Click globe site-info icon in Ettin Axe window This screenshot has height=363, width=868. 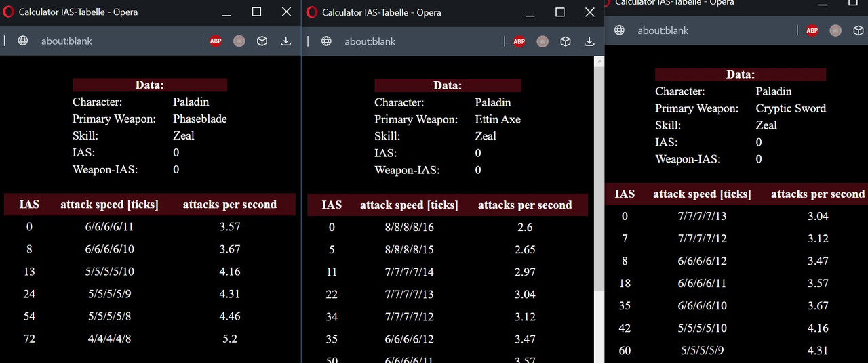click(x=327, y=41)
